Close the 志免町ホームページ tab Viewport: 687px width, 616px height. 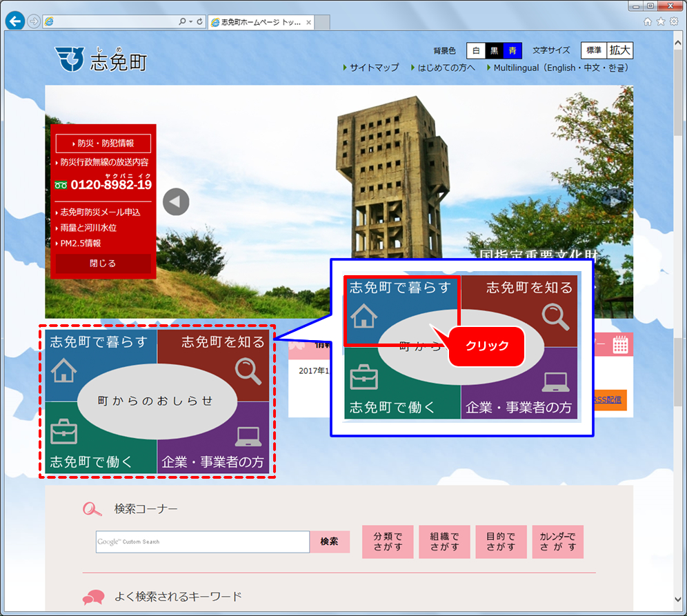[x=308, y=22]
